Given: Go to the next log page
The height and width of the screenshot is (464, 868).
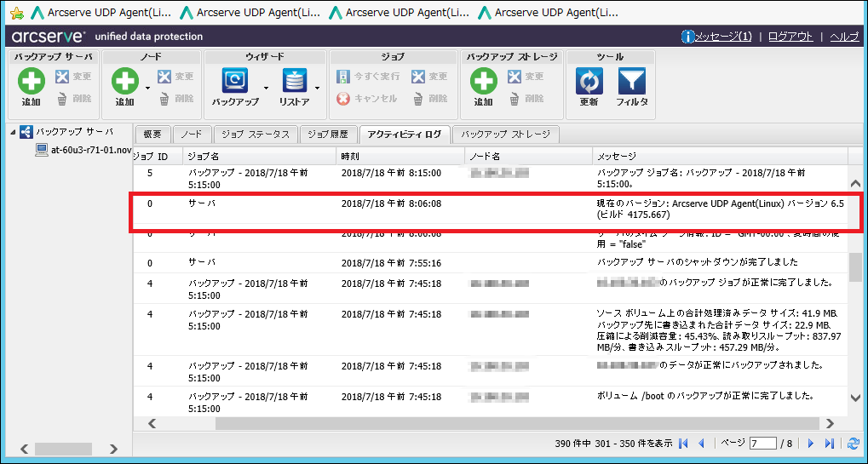Looking at the screenshot, I should (x=811, y=443).
